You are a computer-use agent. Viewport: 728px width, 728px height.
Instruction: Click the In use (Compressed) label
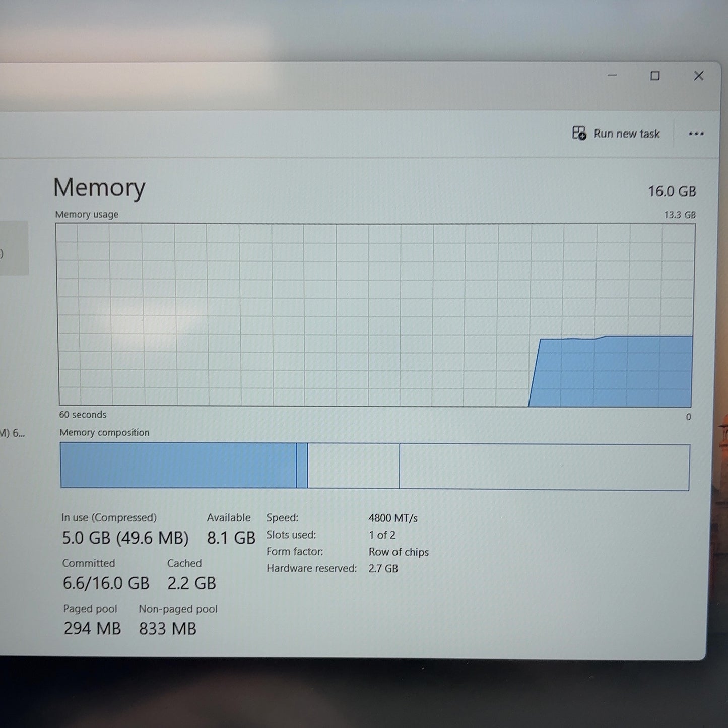pos(109,517)
